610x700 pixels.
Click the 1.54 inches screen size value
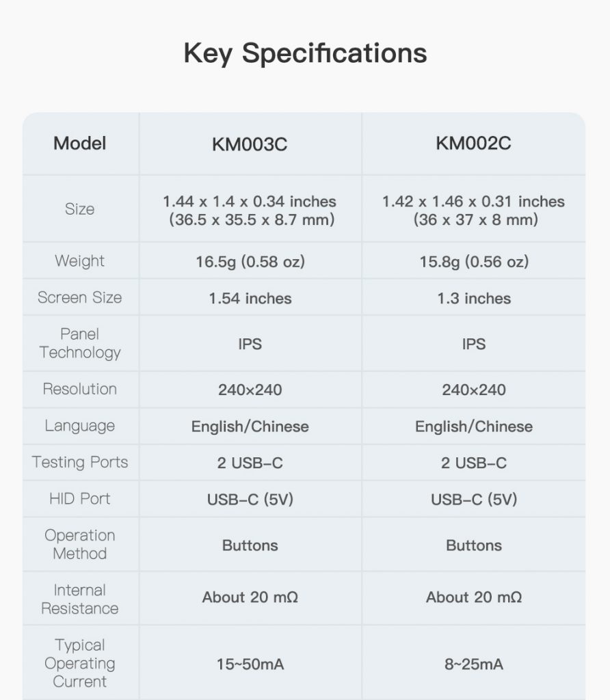click(250, 299)
